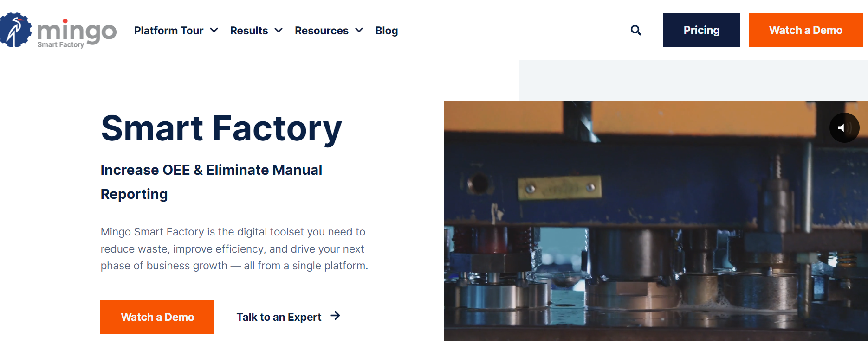Image resolution: width=868 pixels, height=356 pixels.
Task: Click the Mingo Smart Factory description paragraph
Action: 234,249
